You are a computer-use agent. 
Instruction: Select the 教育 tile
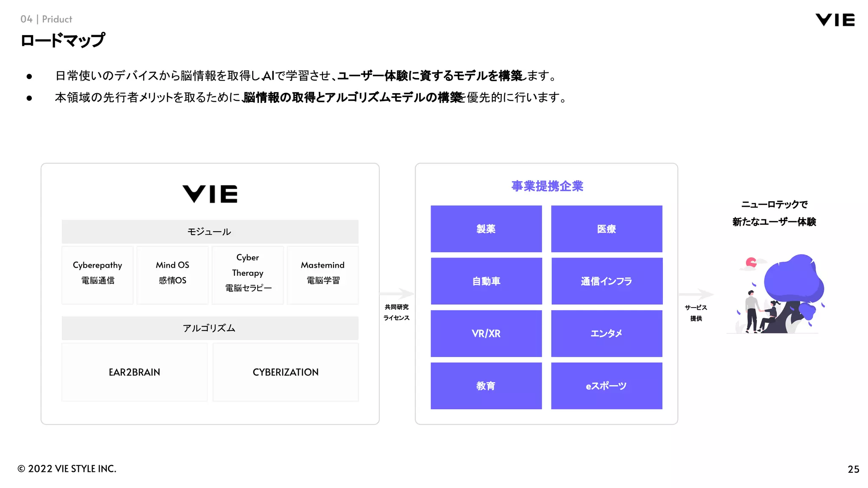[486, 385]
